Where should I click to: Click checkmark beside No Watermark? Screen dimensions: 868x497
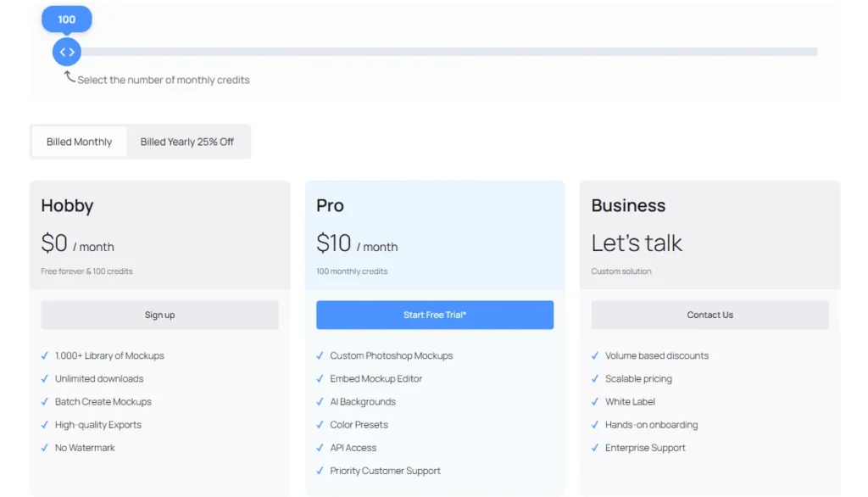click(45, 448)
